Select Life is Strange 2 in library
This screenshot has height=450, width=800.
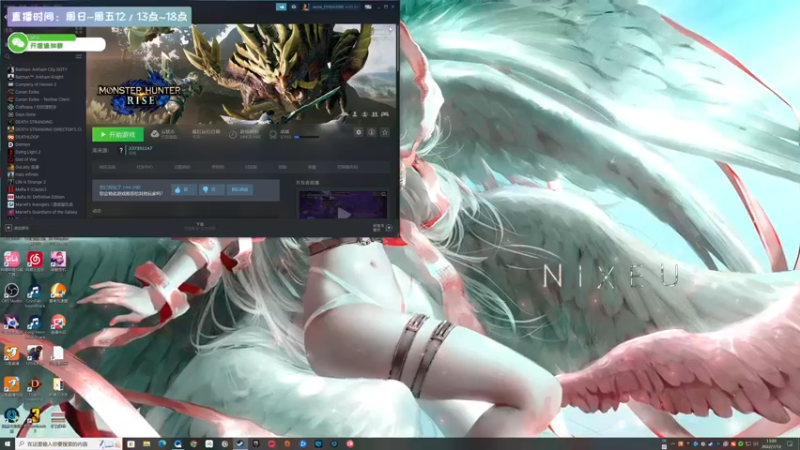tap(30, 182)
